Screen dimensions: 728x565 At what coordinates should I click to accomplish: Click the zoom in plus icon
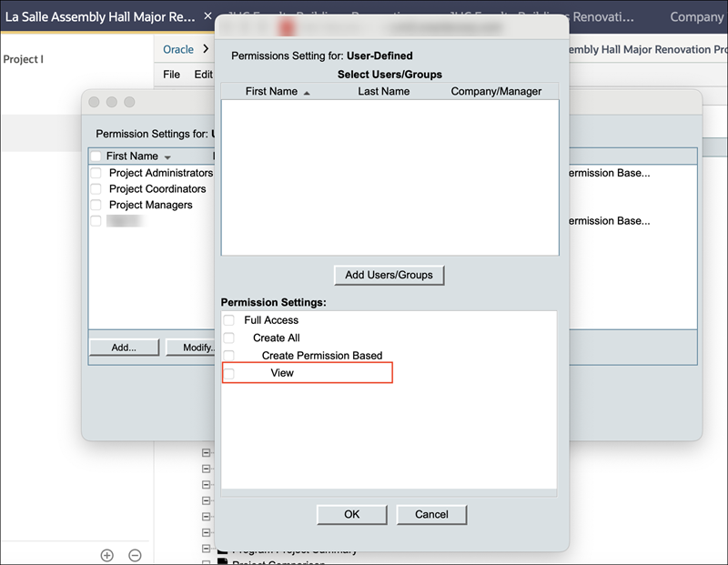click(106, 554)
